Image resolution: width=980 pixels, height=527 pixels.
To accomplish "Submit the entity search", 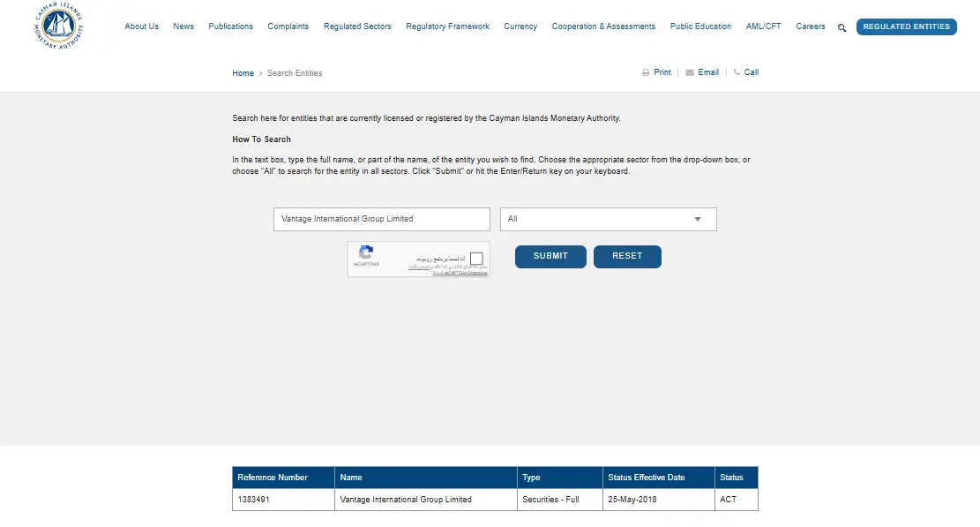I will 550,256.
